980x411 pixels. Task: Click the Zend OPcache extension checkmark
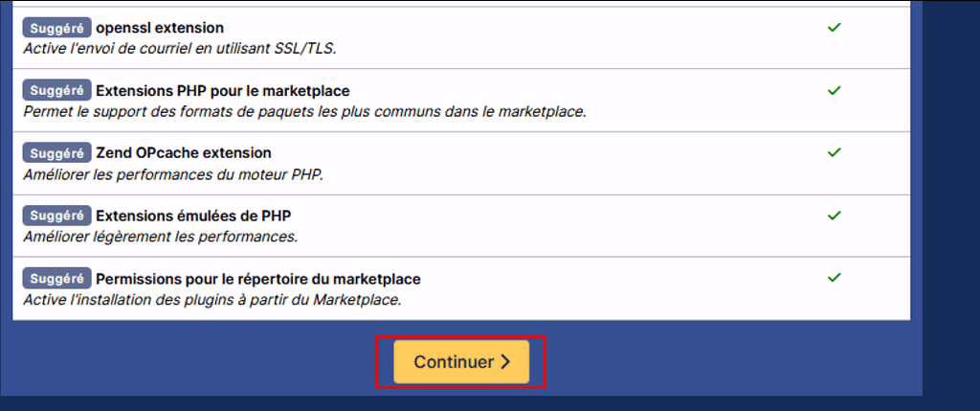(834, 152)
